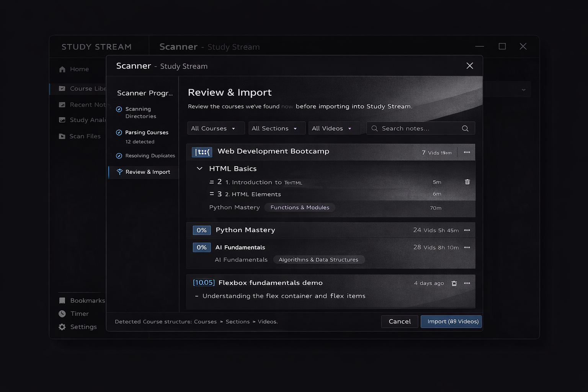Click the Web Development Bootcamp course badge
Image resolution: width=588 pixels, height=392 pixels.
pos(202,152)
